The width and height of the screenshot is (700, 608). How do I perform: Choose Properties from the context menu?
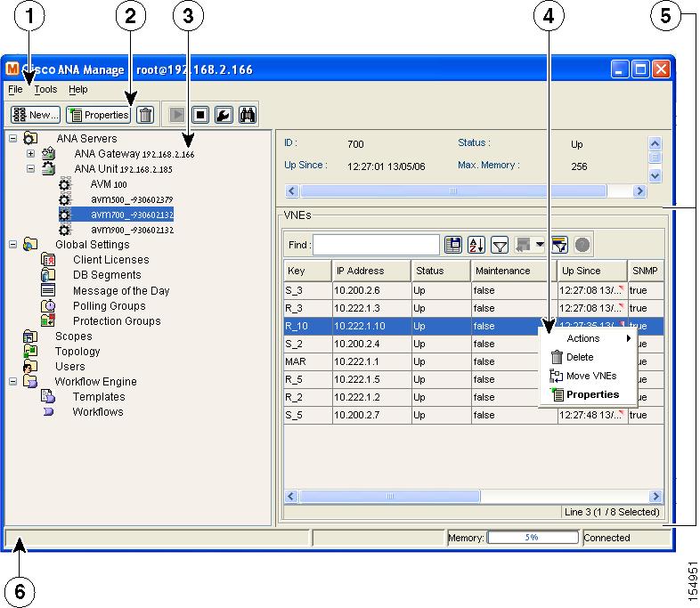tap(588, 394)
